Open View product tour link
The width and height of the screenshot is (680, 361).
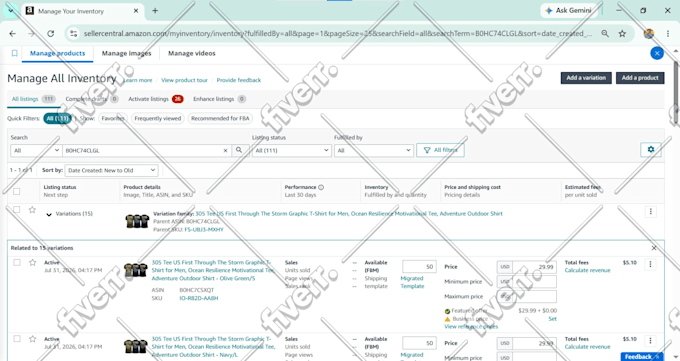point(184,80)
